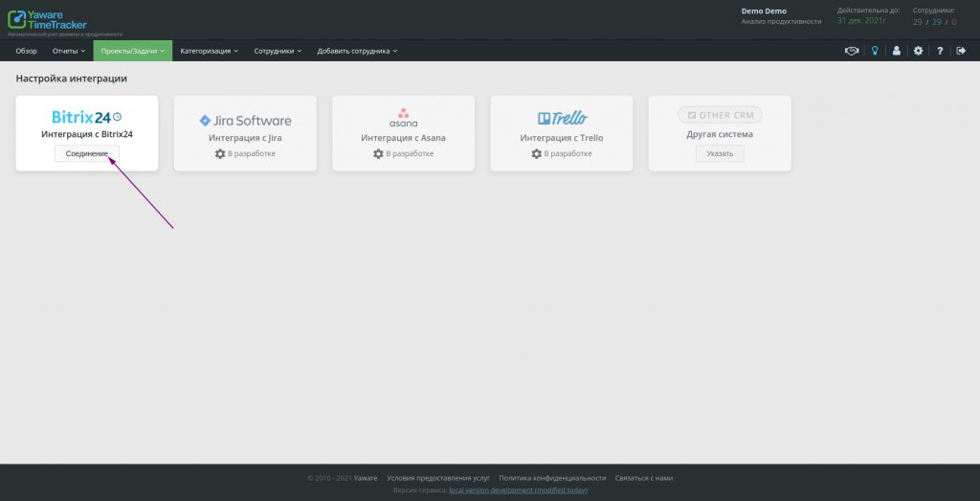This screenshot has width=980, height=501.
Task: Expand the Отчеты dropdown menu
Action: point(69,51)
